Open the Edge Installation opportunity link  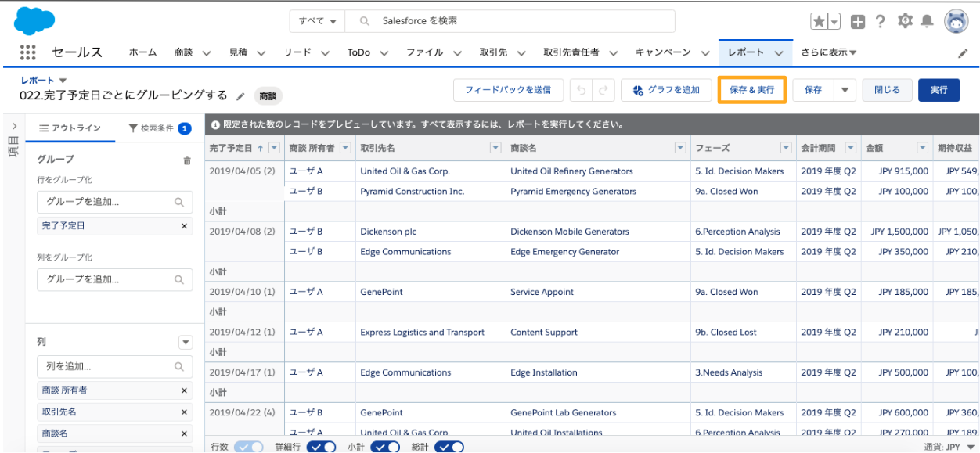click(543, 373)
